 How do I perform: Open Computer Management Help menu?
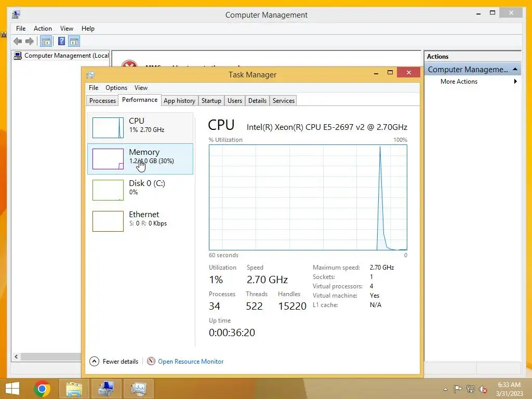click(x=88, y=29)
